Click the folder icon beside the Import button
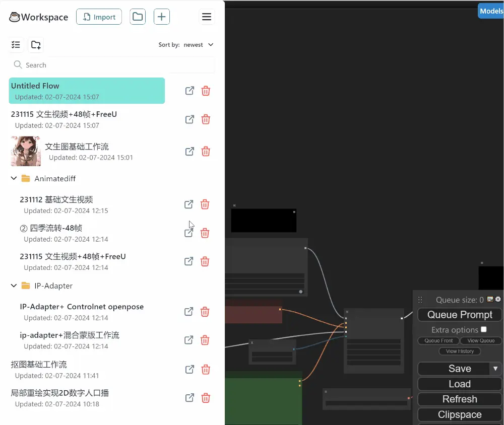 click(137, 17)
